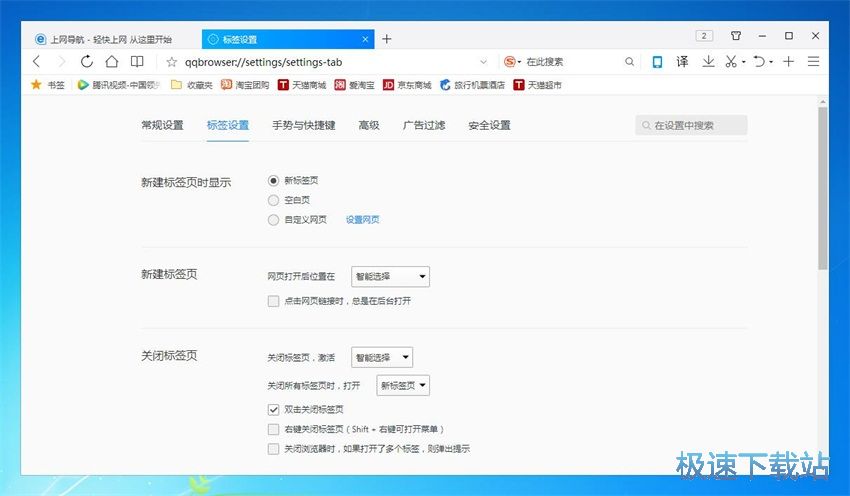Go forward with the forward arrow

(61, 62)
